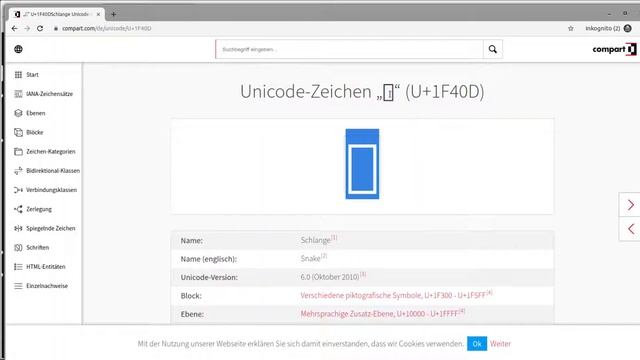Open the Mehrsprachige Zusatz-Ebene link
This screenshot has width=640, height=360.
[x=380, y=314]
